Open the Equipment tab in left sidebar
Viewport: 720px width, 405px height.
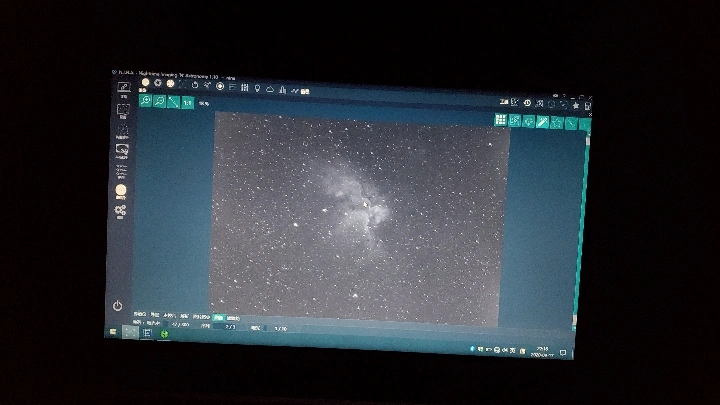coord(124,88)
